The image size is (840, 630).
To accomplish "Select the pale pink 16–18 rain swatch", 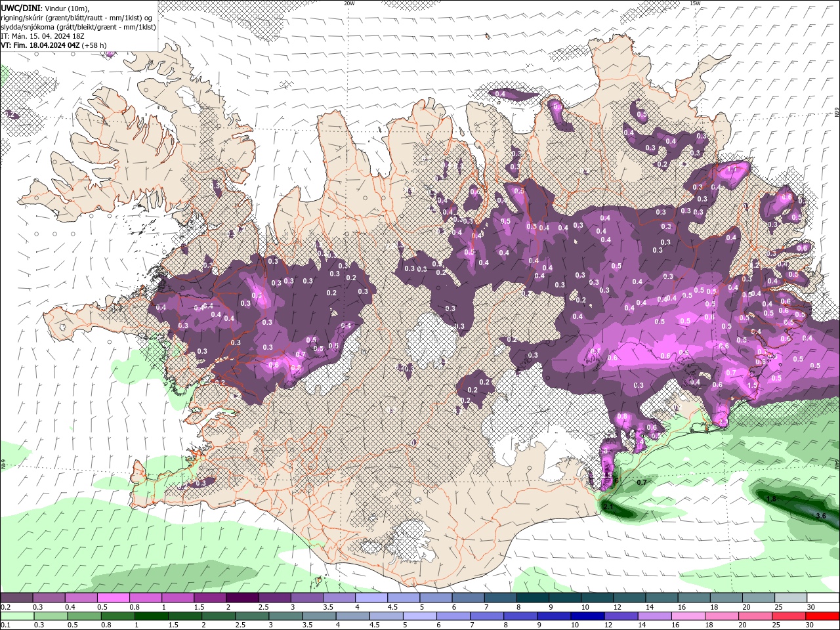I will pos(688,616).
